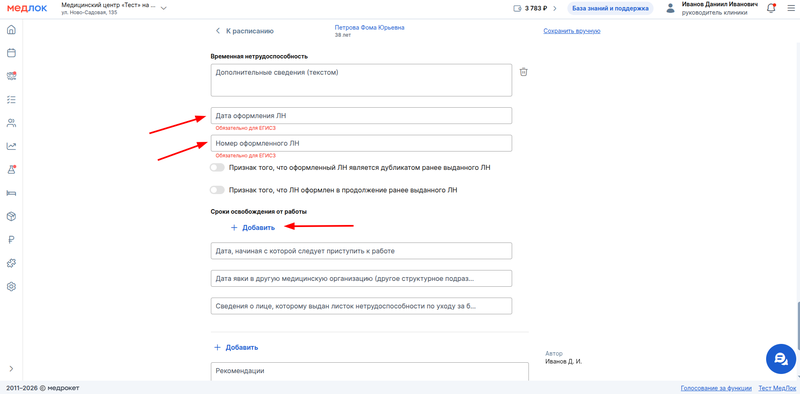Expand the clinic selector dropdown arrow
Image resolution: width=800 pixels, height=394 pixels.
pyautogui.click(x=164, y=8)
